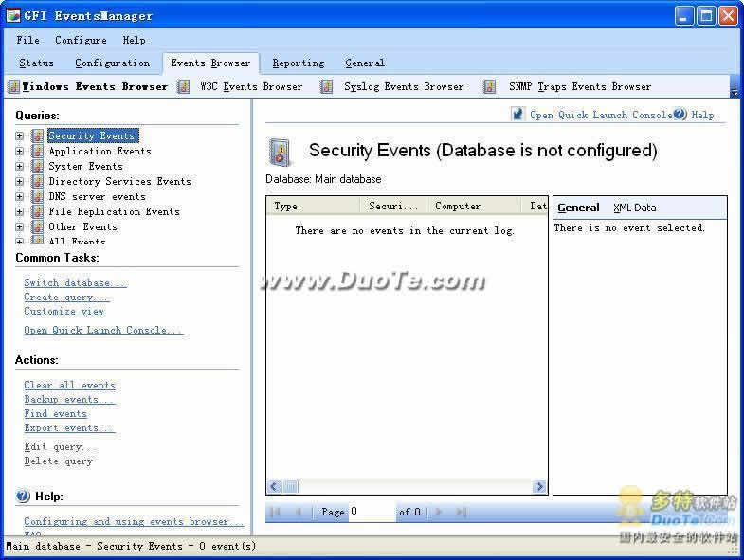Click Open Quick Launch Console under Common Tasks

[103, 331]
